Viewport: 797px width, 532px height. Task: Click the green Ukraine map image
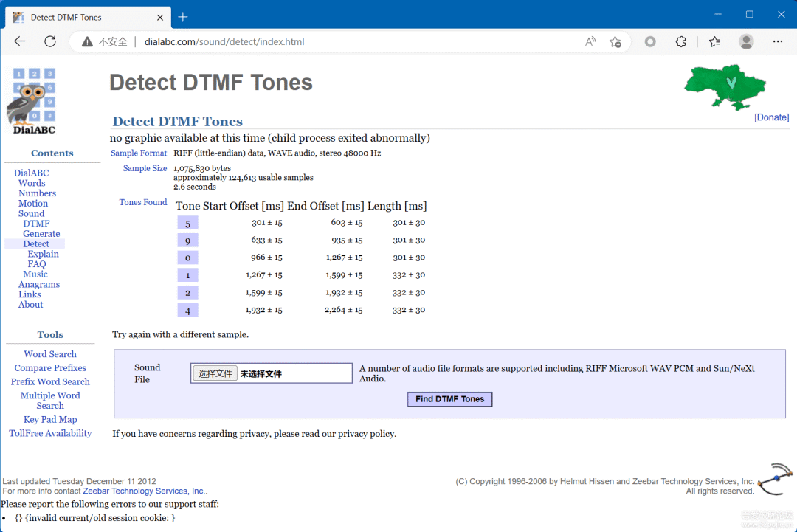coord(725,87)
